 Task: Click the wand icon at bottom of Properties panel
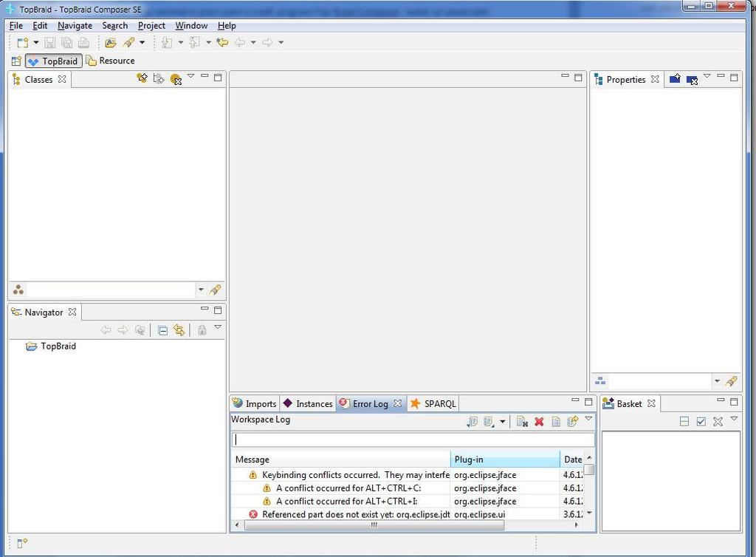(732, 381)
